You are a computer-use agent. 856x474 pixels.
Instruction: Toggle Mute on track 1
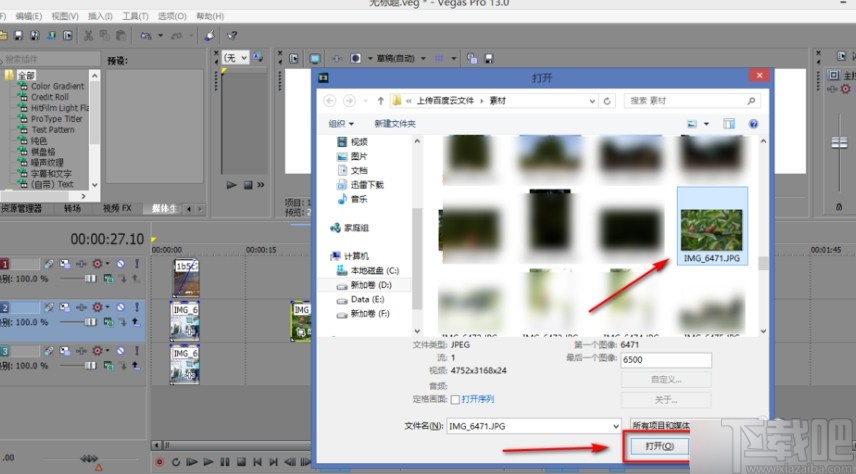click(121, 264)
